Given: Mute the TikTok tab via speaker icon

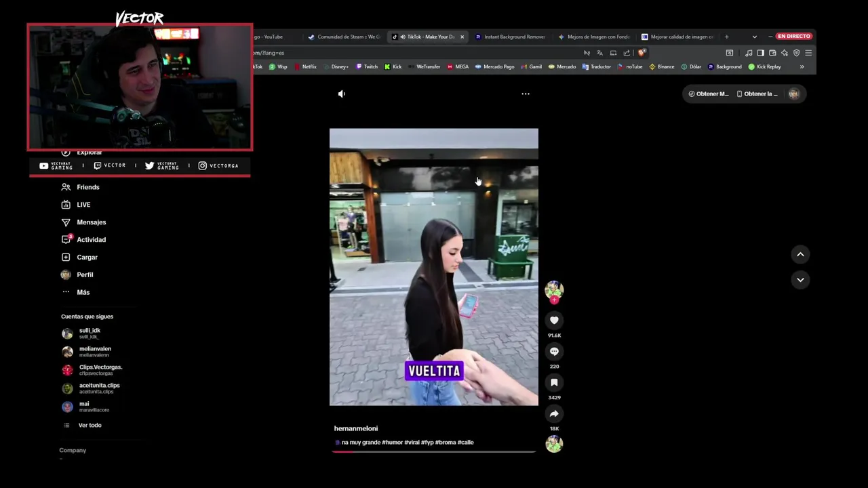Looking at the screenshot, I should click(x=403, y=37).
